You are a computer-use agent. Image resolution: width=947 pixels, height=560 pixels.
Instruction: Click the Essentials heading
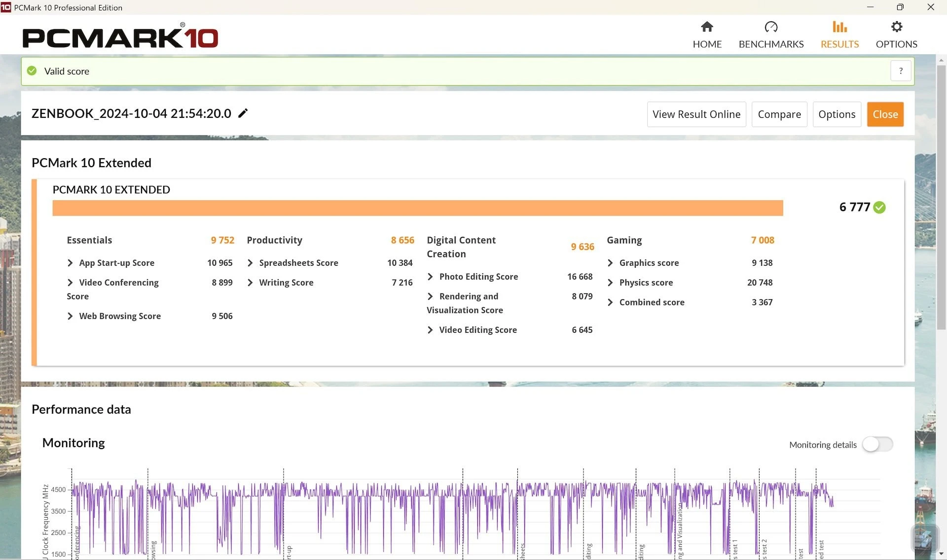pyautogui.click(x=89, y=240)
